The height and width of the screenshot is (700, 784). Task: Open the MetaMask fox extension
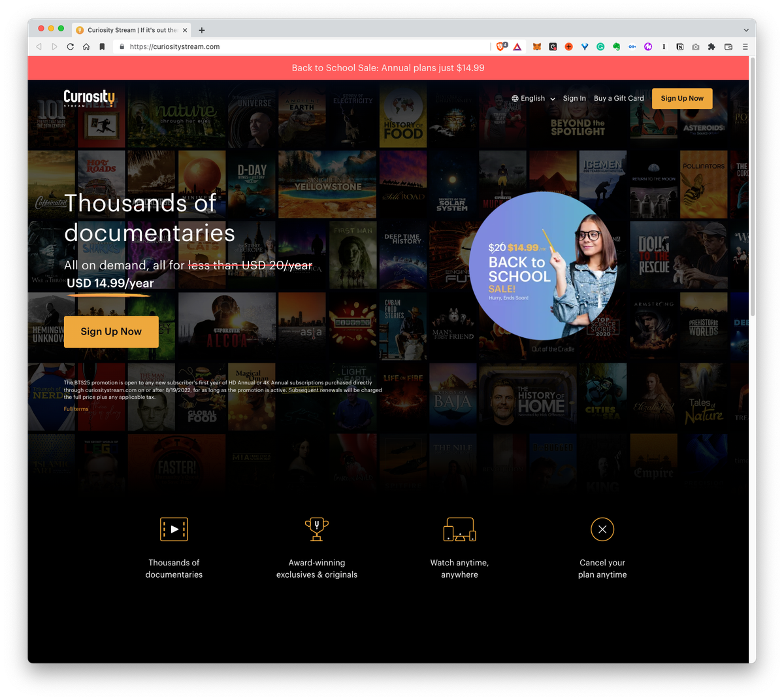537,46
